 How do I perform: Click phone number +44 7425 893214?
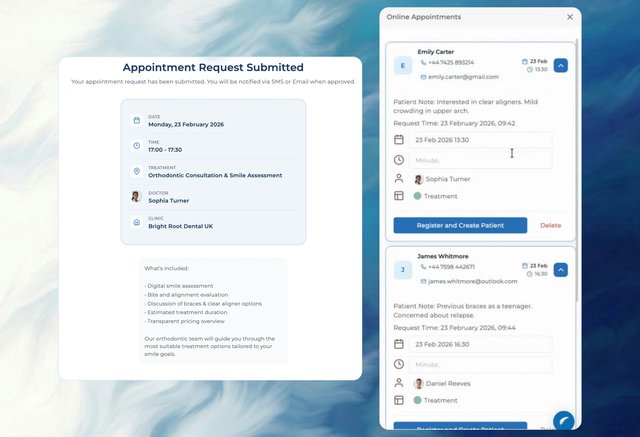[x=451, y=62]
